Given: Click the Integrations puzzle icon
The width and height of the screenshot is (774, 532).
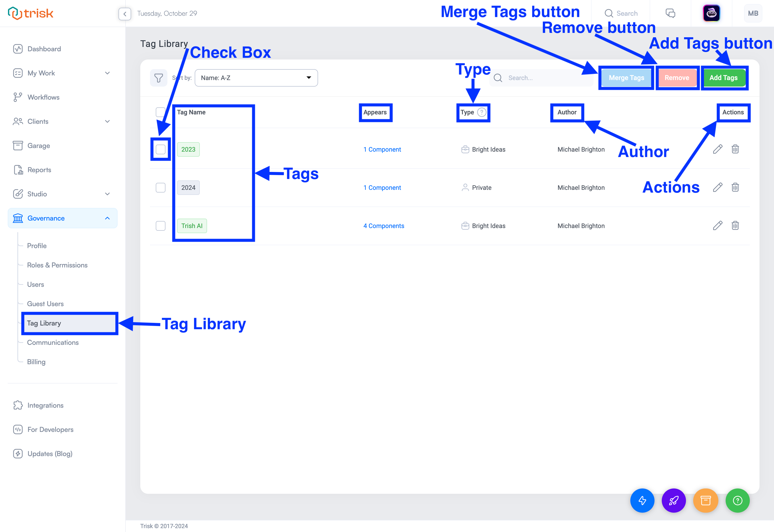Looking at the screenshot, I should click(18, 405).
